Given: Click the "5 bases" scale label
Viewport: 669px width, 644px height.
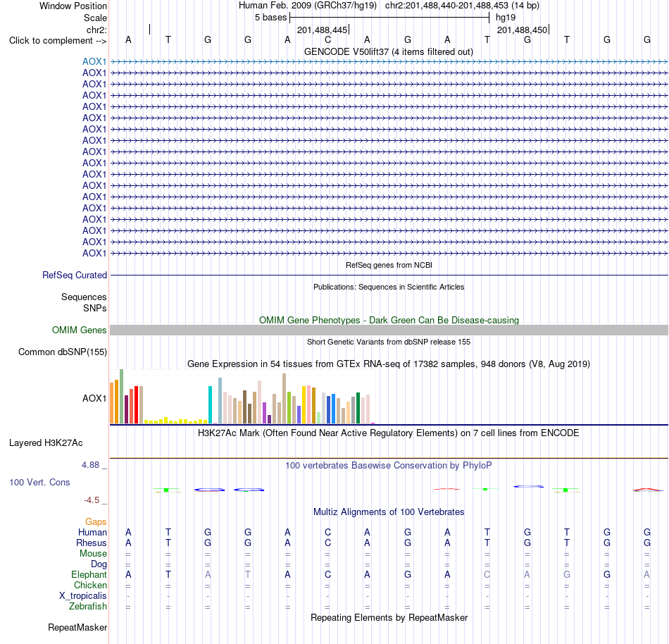Looking at the screenshot, I should point(271,18).
